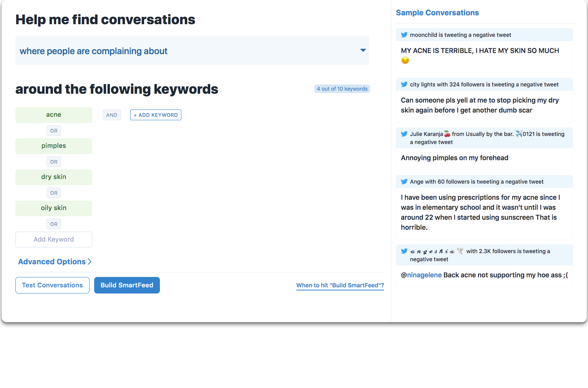Select the 'acne' keyword chip
This screenshot has width=588, height=388.
click(54, 115)
